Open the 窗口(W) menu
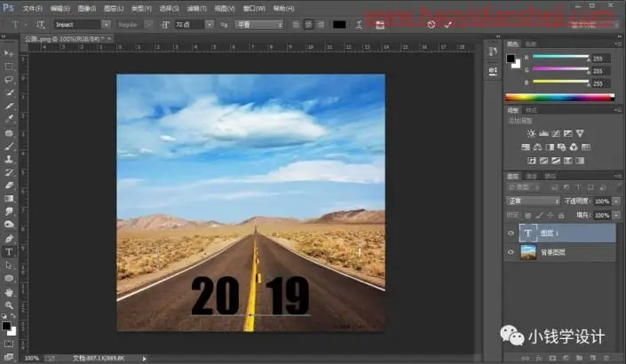The image size is (626, 364). (x=254, y=8)
